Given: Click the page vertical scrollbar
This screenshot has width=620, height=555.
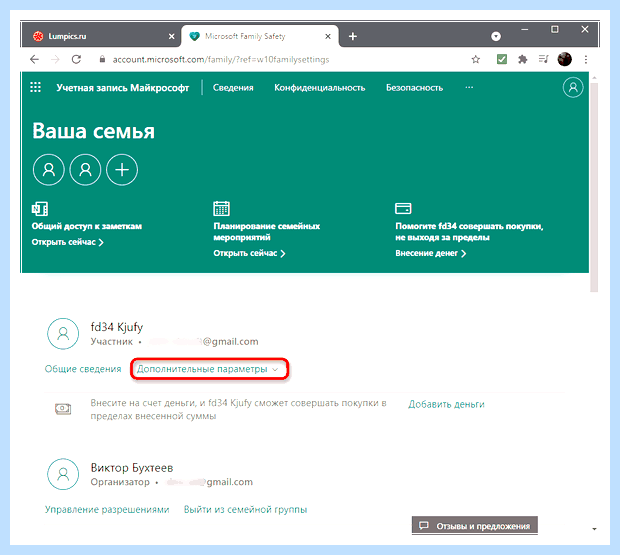Looking at the screenshot, I should (x=594, y=188).
